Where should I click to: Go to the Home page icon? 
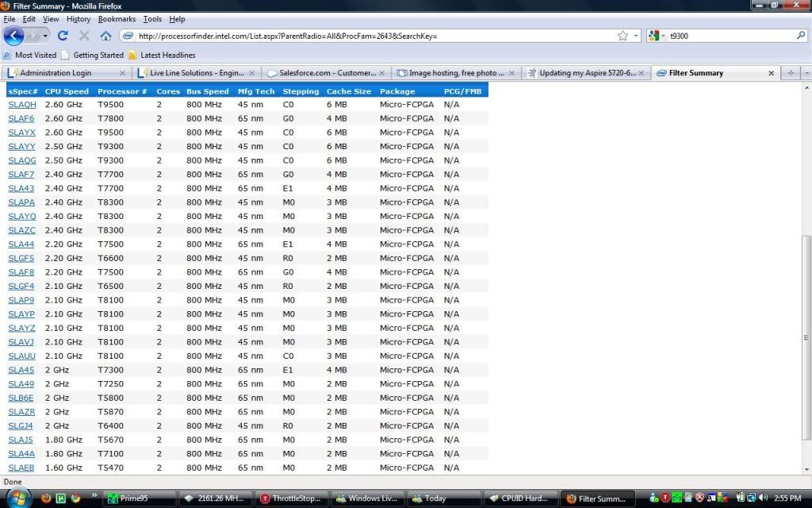tap(105, 36)
